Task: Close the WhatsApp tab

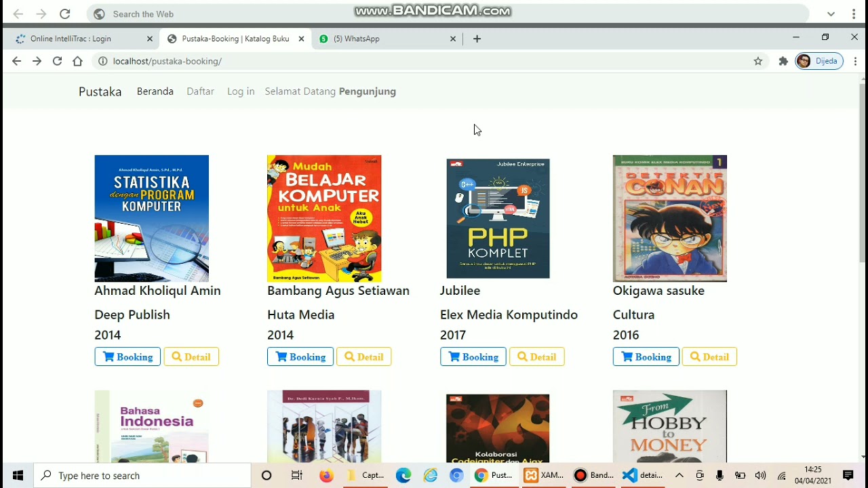Action: pyautogui.click(x=453, y=39)
